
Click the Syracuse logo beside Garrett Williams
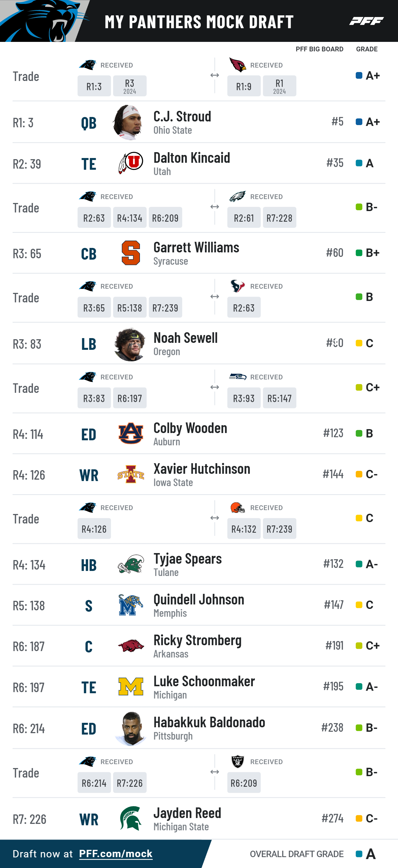click(x=131, y=253)
